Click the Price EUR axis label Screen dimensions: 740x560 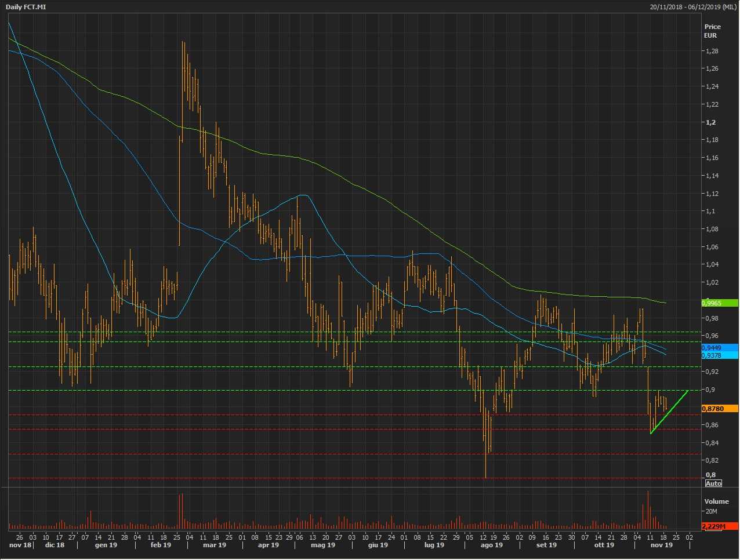click(x=712, y=31)
